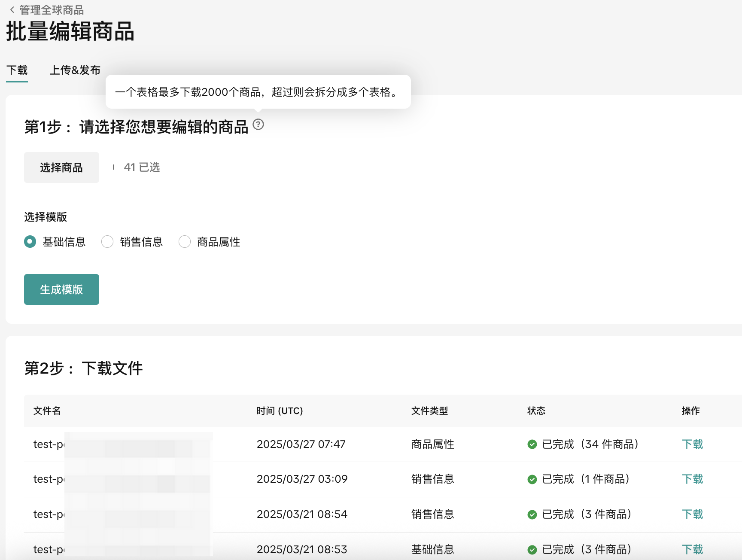This screenshot has height=560, width=742.
Task: Click the 文件名 column header
Action: (47, 411)
